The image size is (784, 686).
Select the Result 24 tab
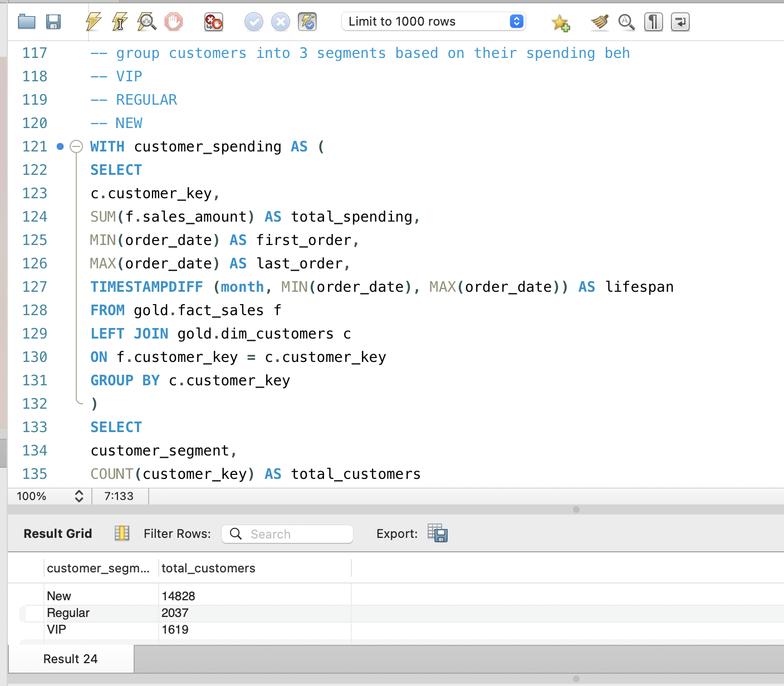(71, 659)
